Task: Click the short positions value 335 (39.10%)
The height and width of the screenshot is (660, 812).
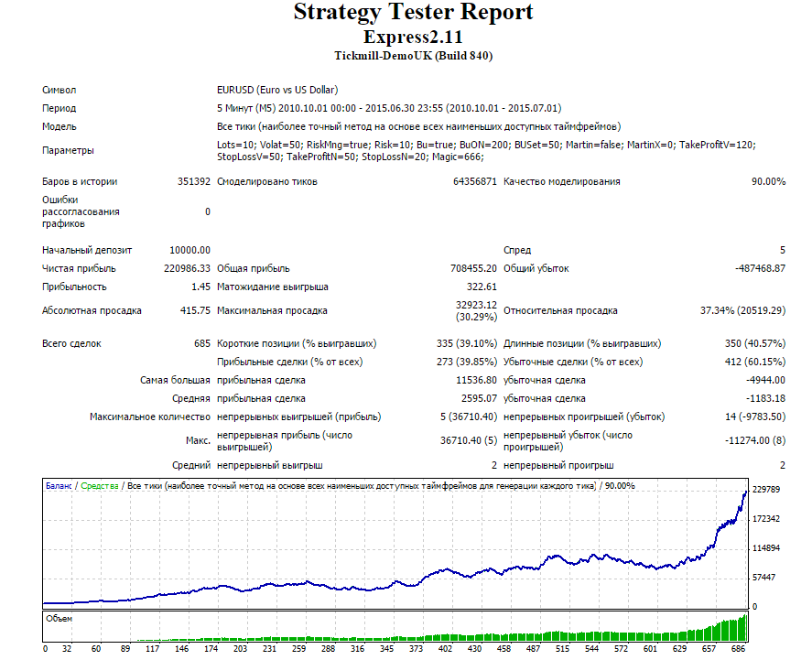Action: tap(467, 343)
